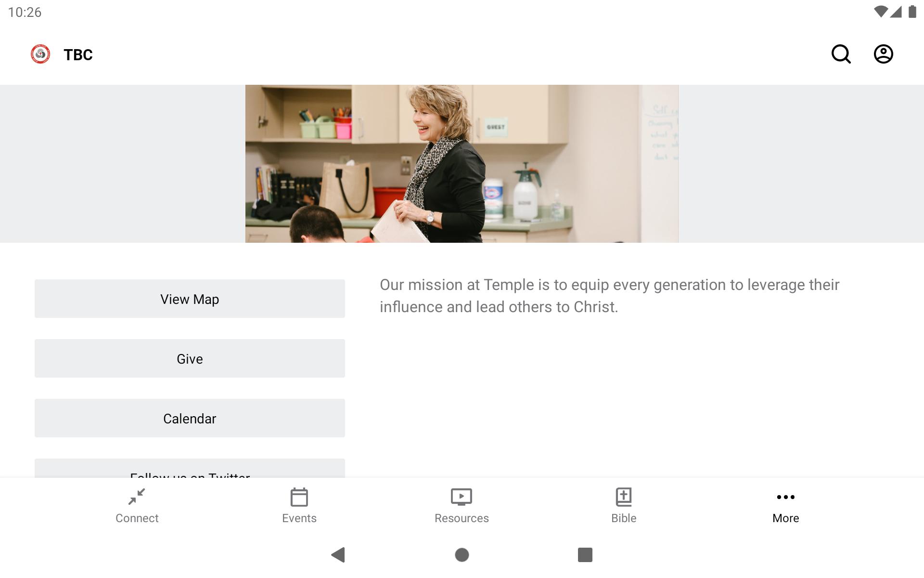The width and height of the screenshot is (924, 578).
Task: Tap the Bible book icon
Action: pyautogui.click(x=624, y=497)
